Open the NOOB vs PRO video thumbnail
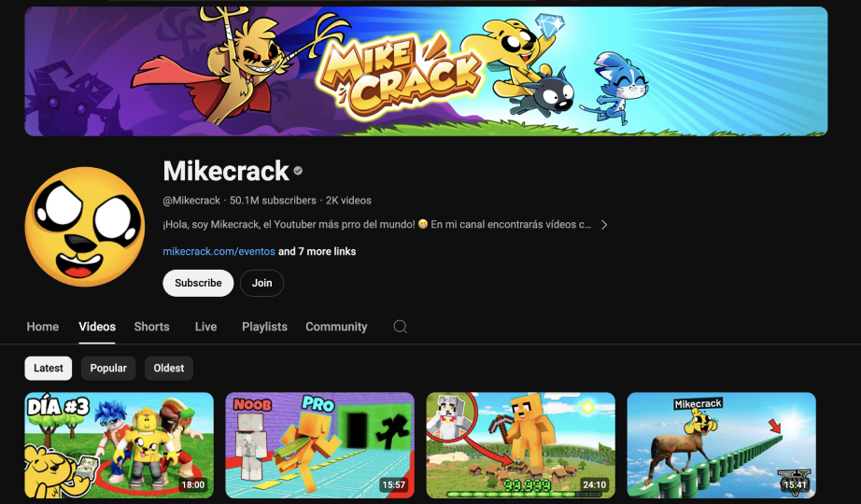861x504 pixels. 320,445
